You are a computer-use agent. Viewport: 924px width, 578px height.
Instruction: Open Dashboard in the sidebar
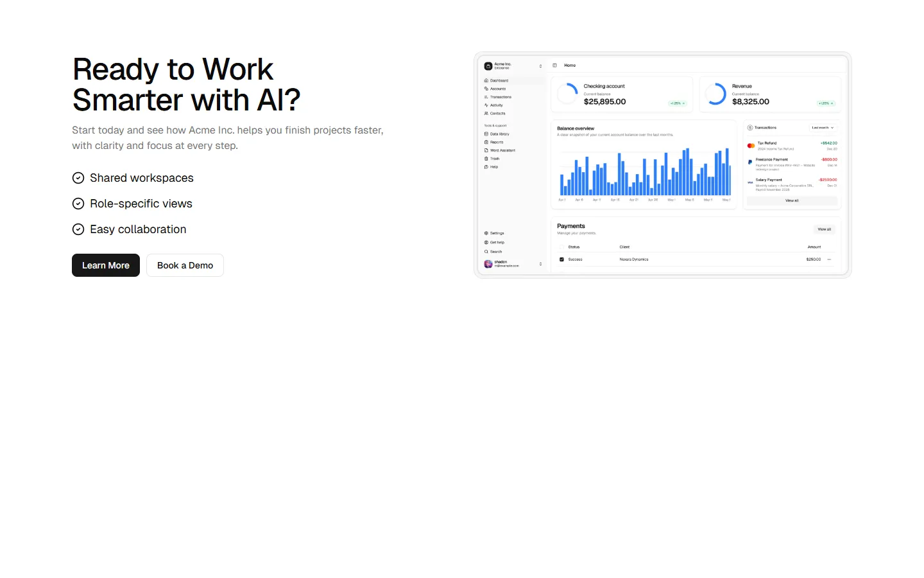[499, 81]
